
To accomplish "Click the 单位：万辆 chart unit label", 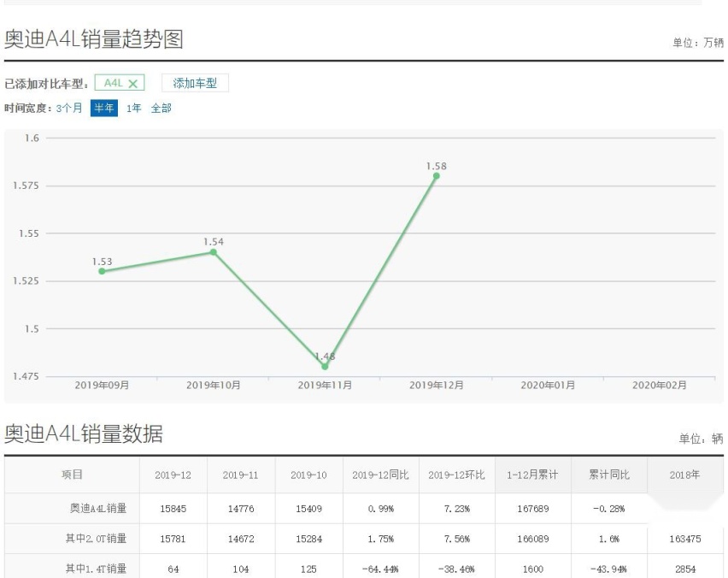I will coord(698,43).
